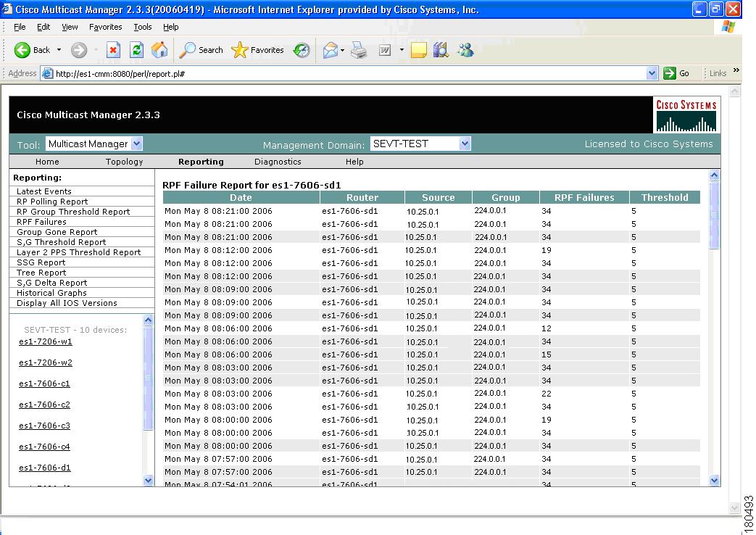Expand the Links toolbar chevron

pyautogui.click(x=736, y=70)
